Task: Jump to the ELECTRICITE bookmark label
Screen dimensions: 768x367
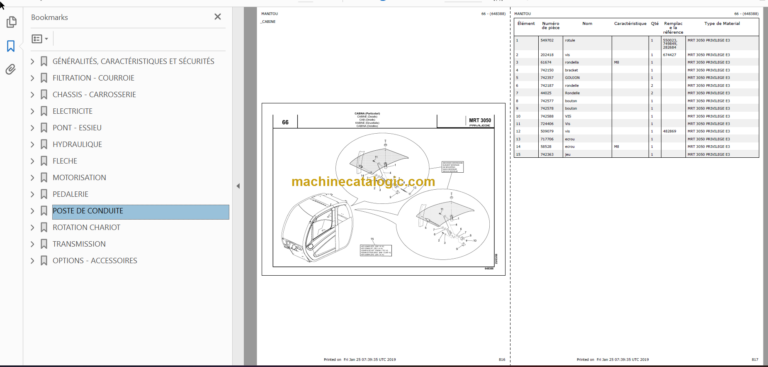Action: [72, 111]
